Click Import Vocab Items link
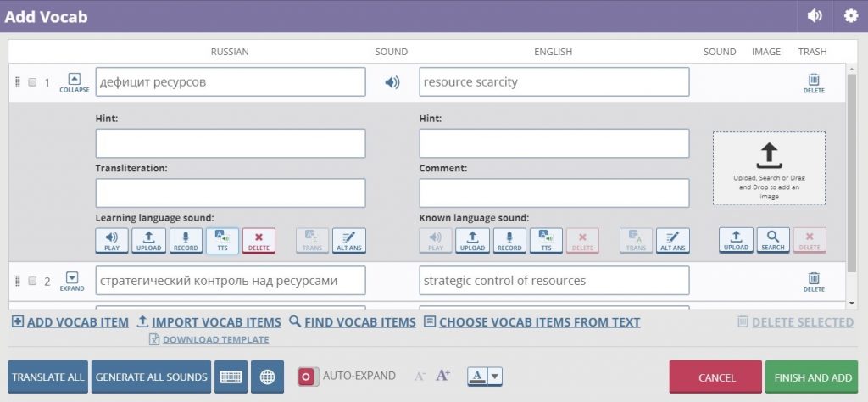Viewport: 868px width, 402px height. pos(209,322)
